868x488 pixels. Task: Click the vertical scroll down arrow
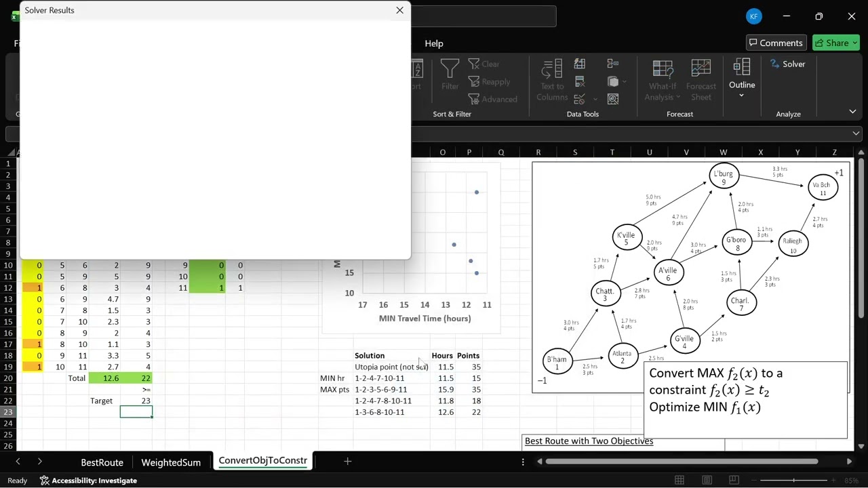[x=861, y=446]
